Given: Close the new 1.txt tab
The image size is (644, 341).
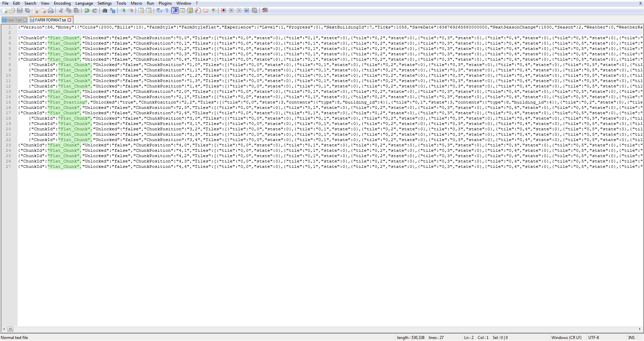Looking at the screenshot, I should [x=25, y=20].
